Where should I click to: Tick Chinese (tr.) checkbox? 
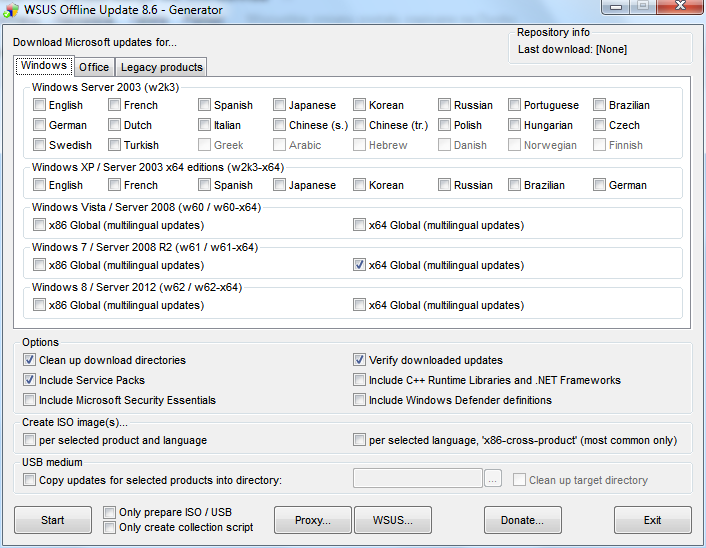(x=359, y=125)
